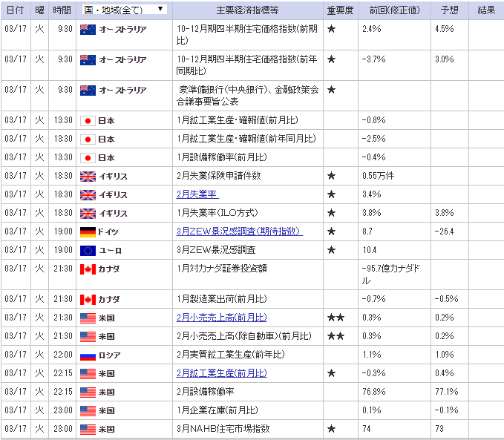Screen dimensions: 504x440
Task: Click UK flag in 2月失業保険申請件数 row
Action: pos(88,177)
